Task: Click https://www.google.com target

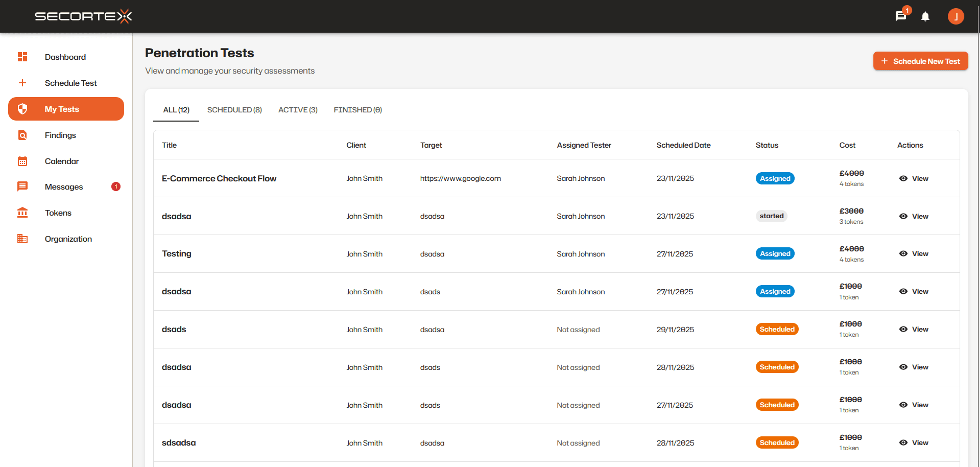Action: pyautogui.click(x=461, y=178)
